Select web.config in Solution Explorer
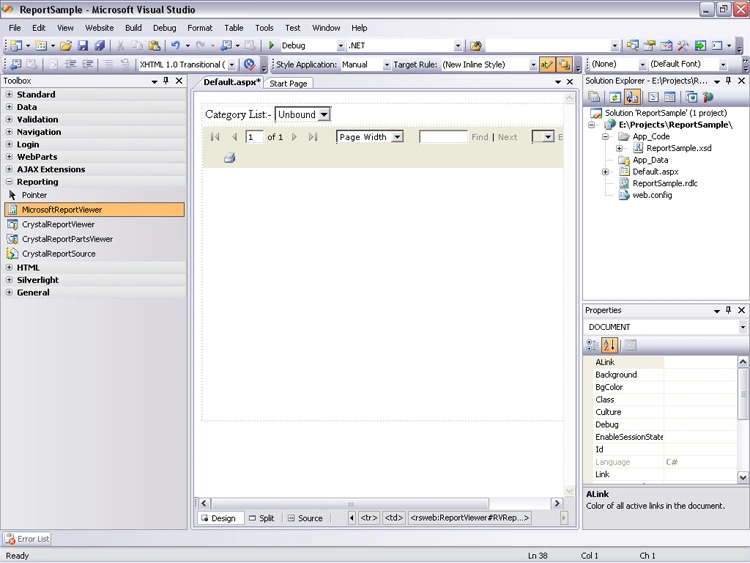 652,195
